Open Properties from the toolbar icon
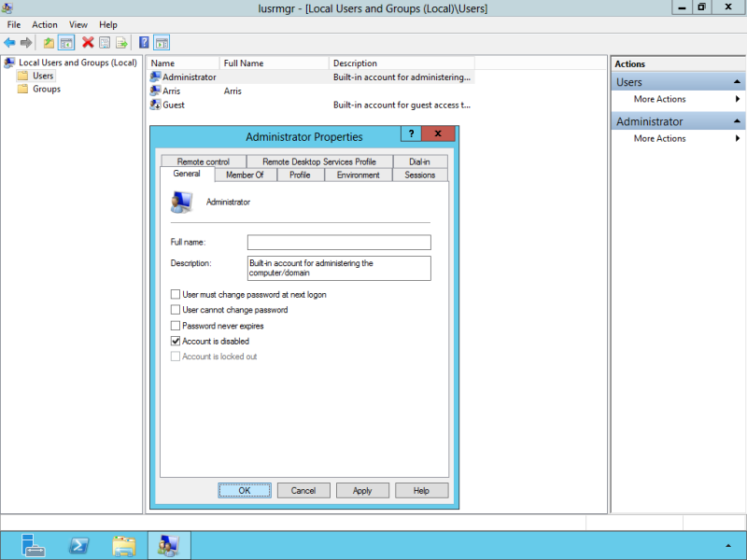Screen dimensions: 747x560 (105, 43)
